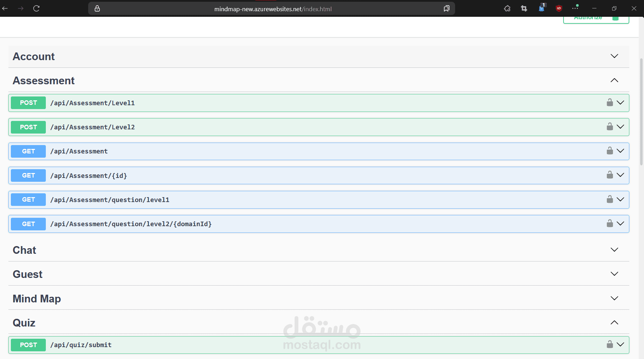Click lock icon on GET /api/Assessment/{id}
The image size is (644, 359).
610,175
